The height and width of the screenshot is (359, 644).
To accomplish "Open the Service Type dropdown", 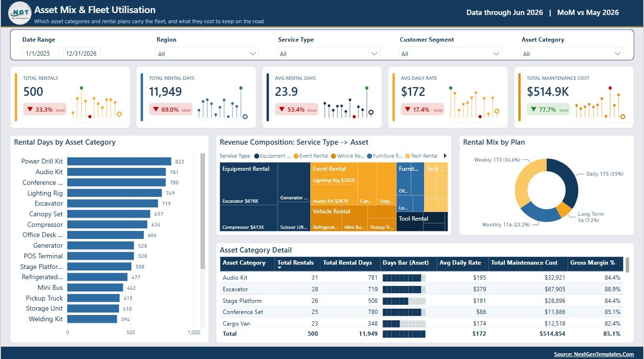I will [328, 54].
